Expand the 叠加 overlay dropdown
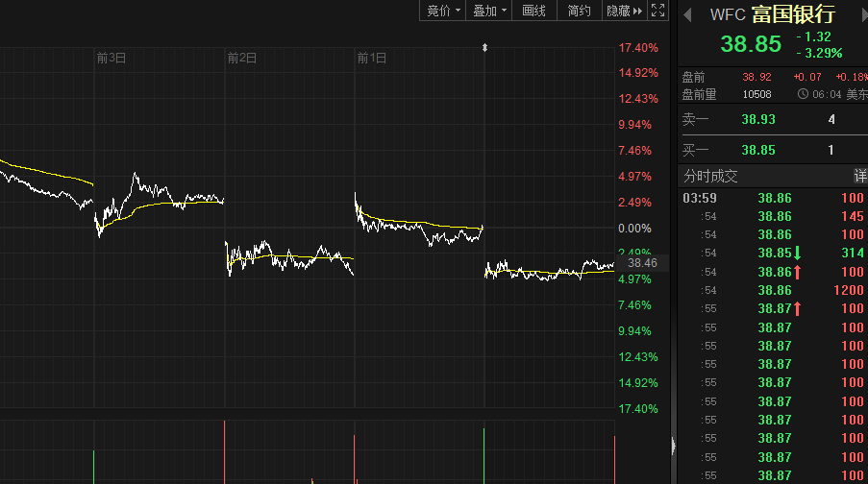The image size is (868, 484). point(490,11)
